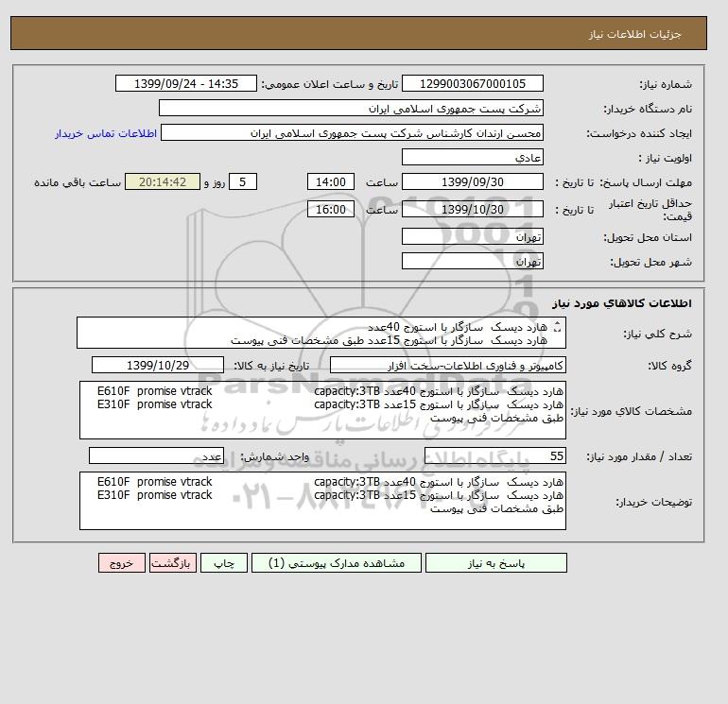Click the شماره نیاز field 1299003067000105

tap(472, 83)
